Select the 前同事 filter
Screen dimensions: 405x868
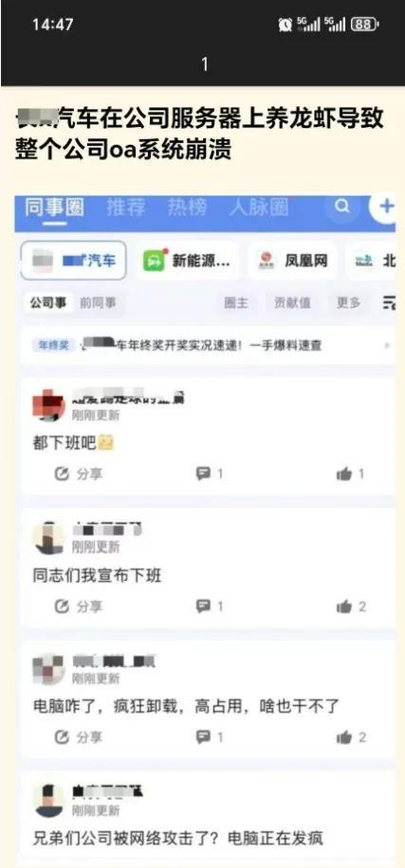point(98,303)
